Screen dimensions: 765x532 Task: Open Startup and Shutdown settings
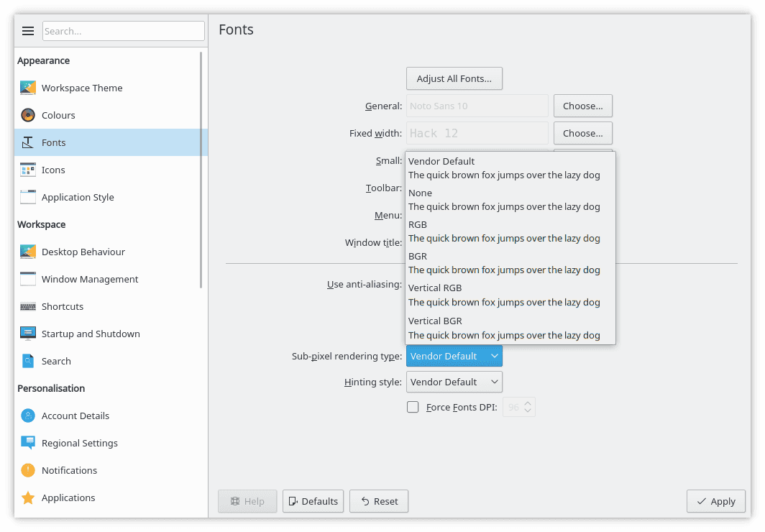tap(89, 334)
